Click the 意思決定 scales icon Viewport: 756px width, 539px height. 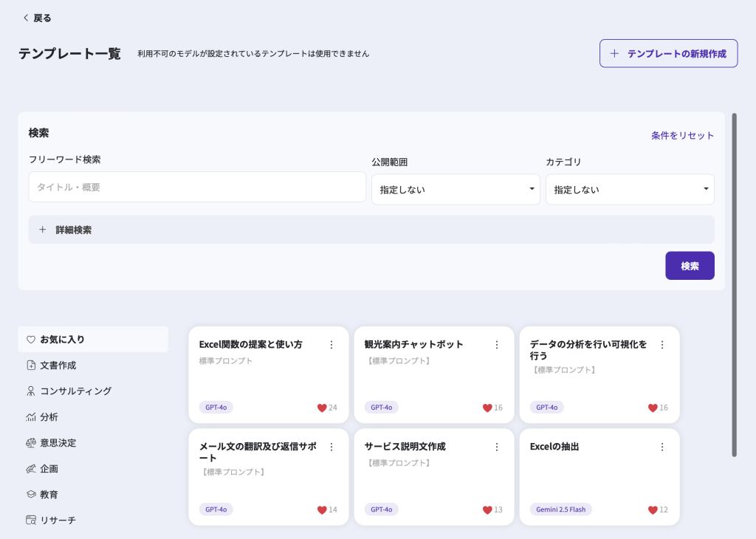point(31,443)
